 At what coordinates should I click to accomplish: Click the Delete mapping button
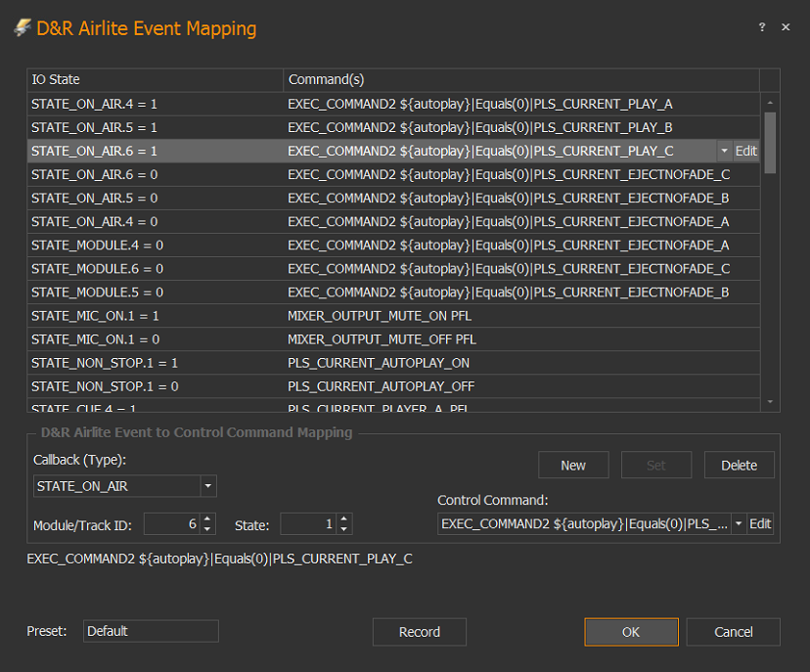pos(740,465)
